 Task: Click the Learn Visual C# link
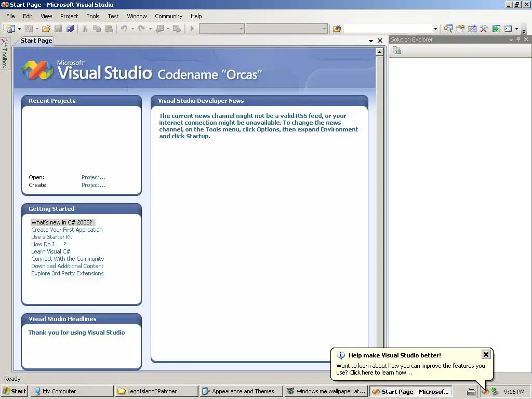click(50, 251)
